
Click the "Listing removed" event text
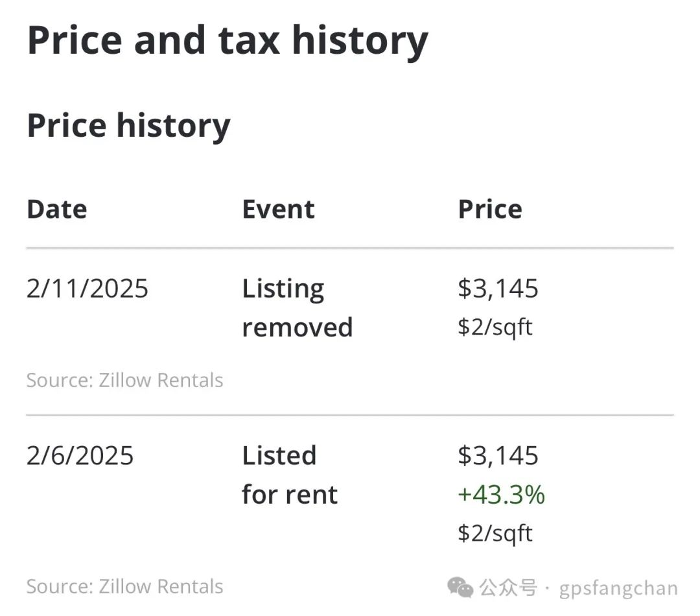[297, 308]
